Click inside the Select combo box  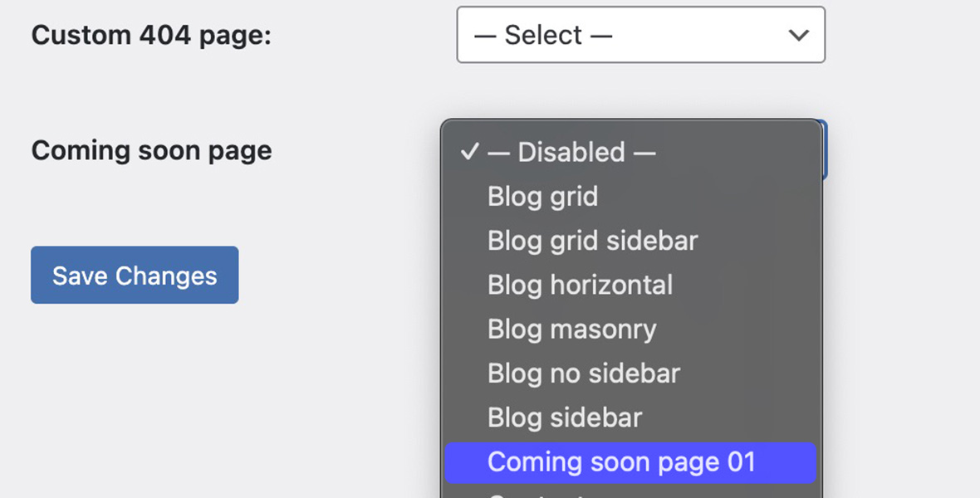[639, 35]
